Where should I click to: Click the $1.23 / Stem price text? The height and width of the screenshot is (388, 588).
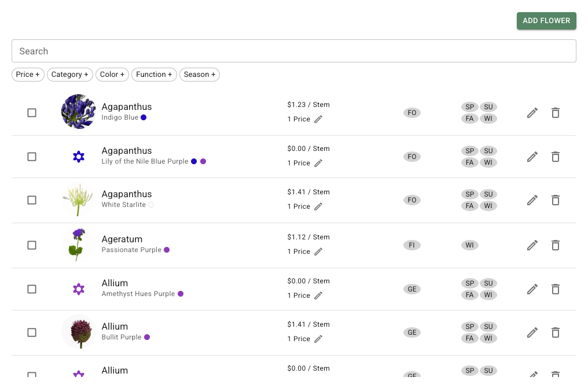click(308, 105)
